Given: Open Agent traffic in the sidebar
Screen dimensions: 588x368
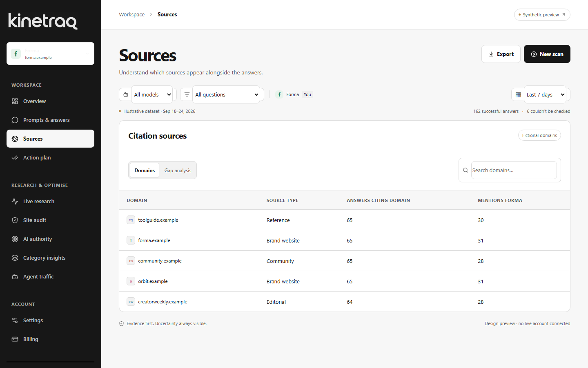Looking at the screenshot, I should pyautogui.click(x=51, y=276).
